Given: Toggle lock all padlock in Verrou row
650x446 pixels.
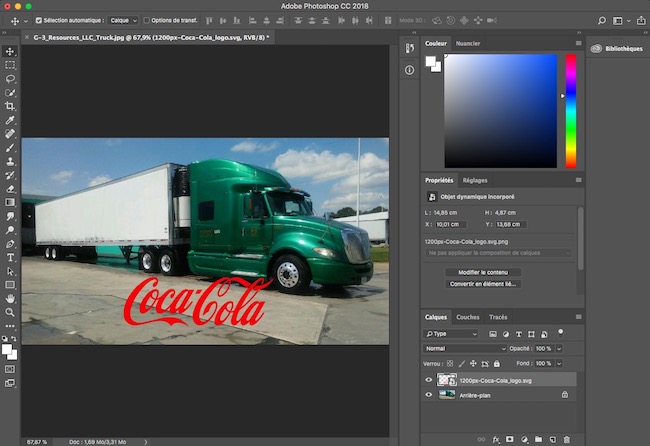Looking at the screenshot, I should point(497,364).
